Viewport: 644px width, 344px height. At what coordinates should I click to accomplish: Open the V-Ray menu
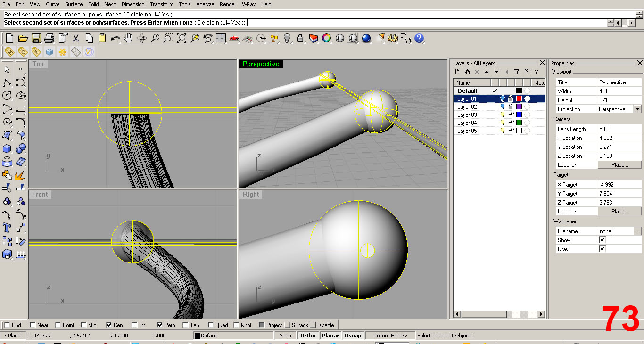[x=249, y=4]
